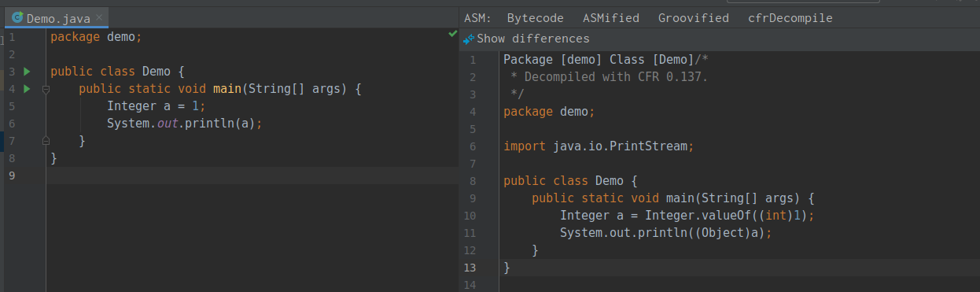Image resolution: width=980 pixels, height=292 pixels.
Task: Click the Show differences link
Action: point(532,39)
